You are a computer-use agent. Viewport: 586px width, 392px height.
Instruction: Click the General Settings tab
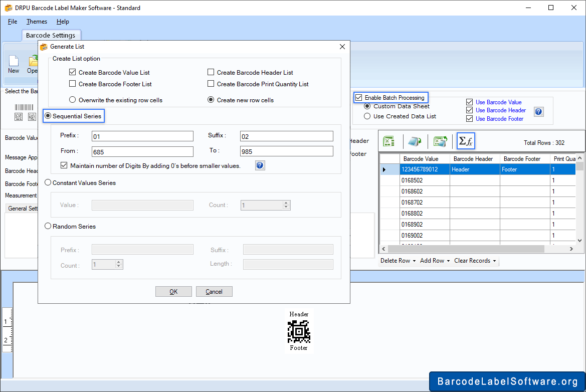(x=23, y=209)
